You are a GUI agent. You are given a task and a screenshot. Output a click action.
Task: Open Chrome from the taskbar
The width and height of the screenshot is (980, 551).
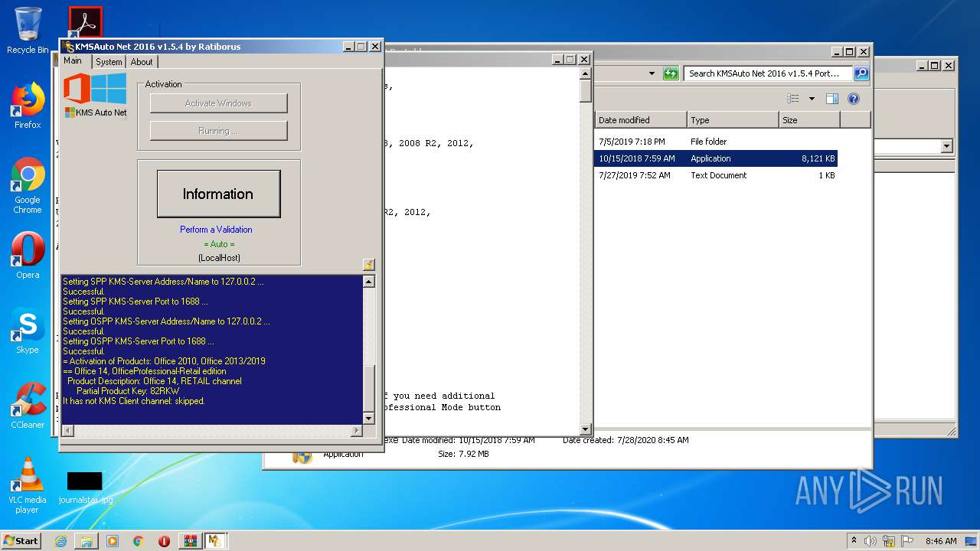(x=138, y=541)
